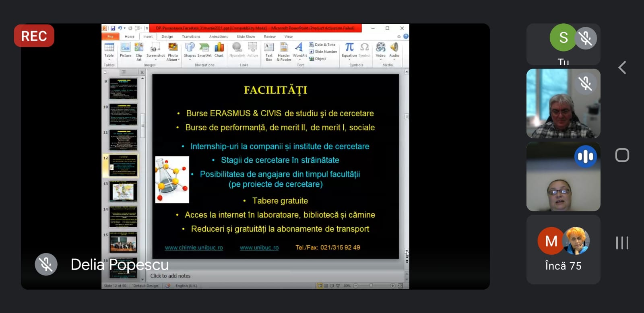Open the File tab
This screenshot has width=644, height=313.
[110, 36]
